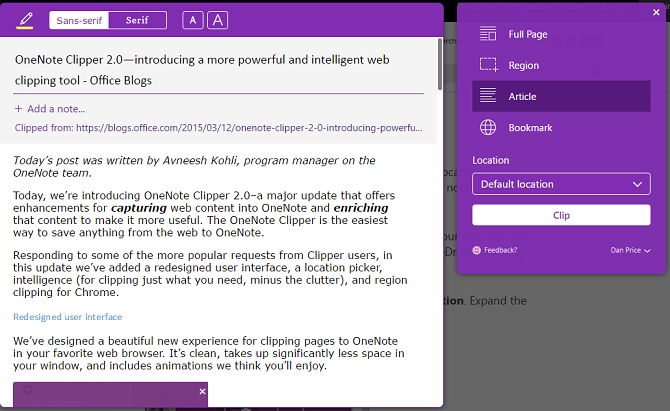The image size is (670, 411).
Task: Switch font to Serif
Action: pos(137,20)
